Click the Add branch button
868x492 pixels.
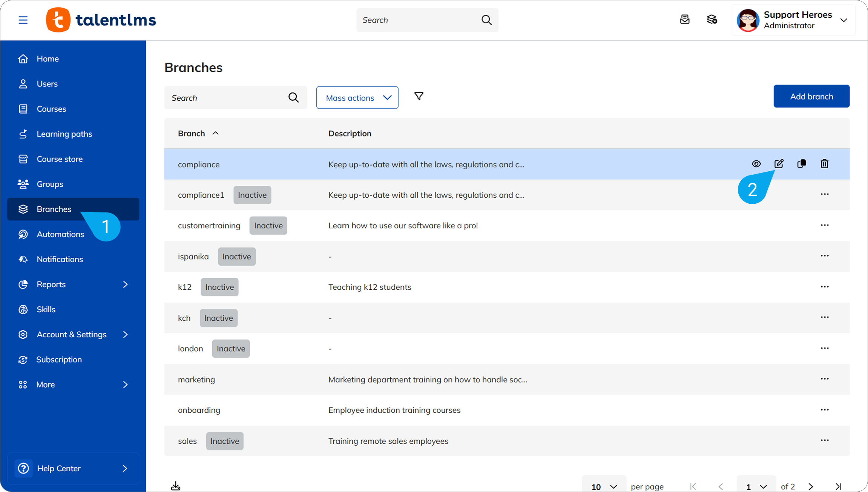(811, 97)
